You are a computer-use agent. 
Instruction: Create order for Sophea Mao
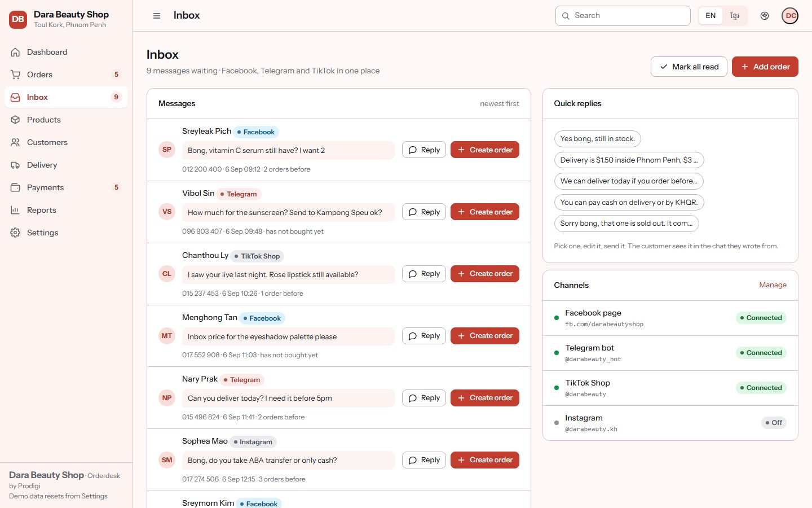(x=485, y=460)
